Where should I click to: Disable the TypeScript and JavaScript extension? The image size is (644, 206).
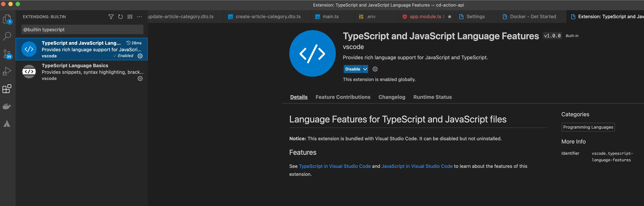352,69
